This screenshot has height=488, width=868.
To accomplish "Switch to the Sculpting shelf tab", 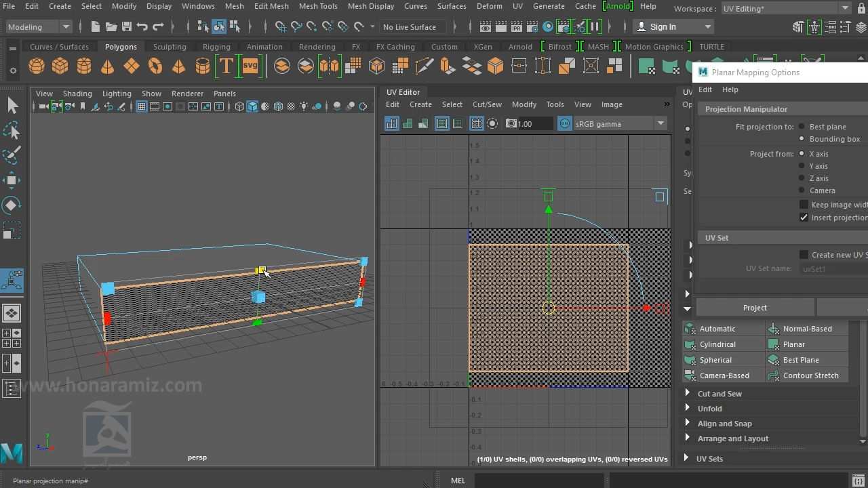I will (x=170, y=47).
